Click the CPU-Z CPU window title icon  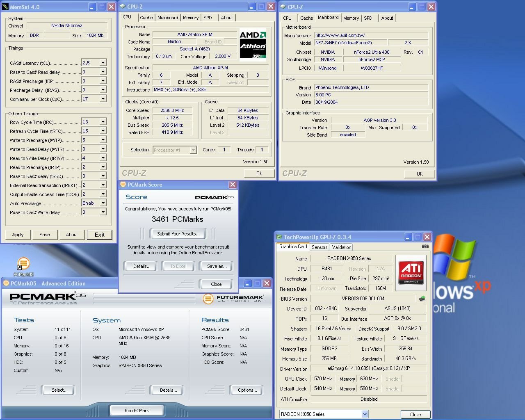pos(123,7)
